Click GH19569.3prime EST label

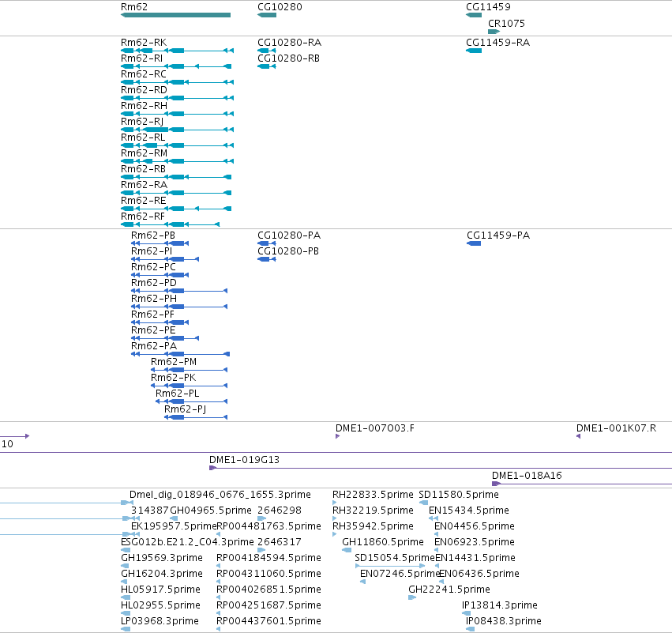[162, 558]
